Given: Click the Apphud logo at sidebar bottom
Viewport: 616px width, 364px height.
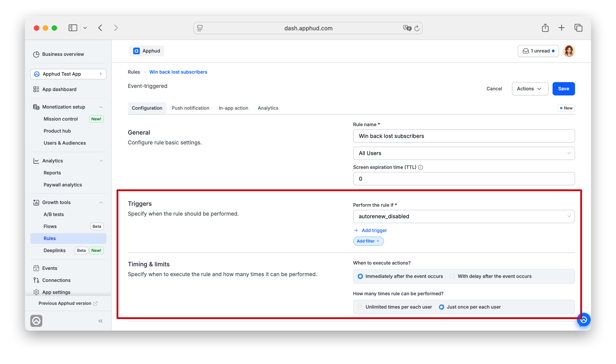Looking at the screenshot, I should click(x=36, y=321).
